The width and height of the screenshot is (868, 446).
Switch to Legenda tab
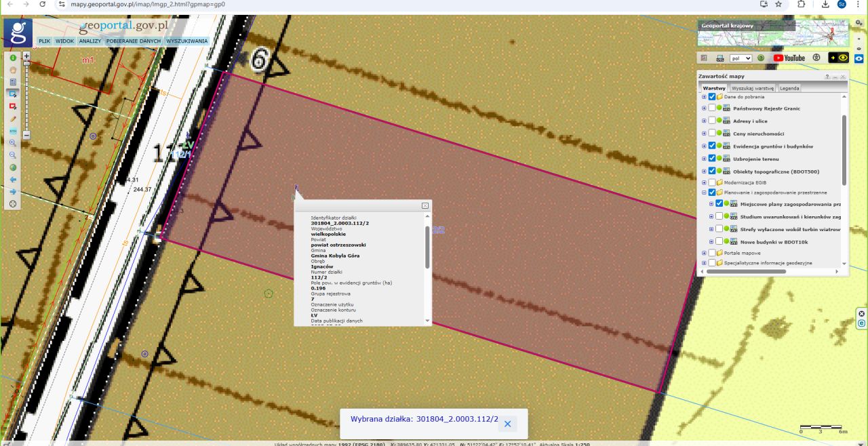[789, 88]
